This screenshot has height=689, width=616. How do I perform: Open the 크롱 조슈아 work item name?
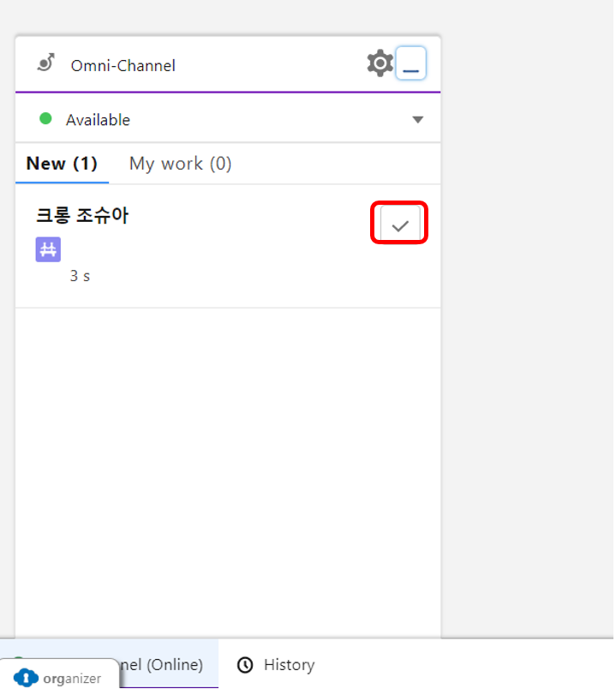point(82,216)
